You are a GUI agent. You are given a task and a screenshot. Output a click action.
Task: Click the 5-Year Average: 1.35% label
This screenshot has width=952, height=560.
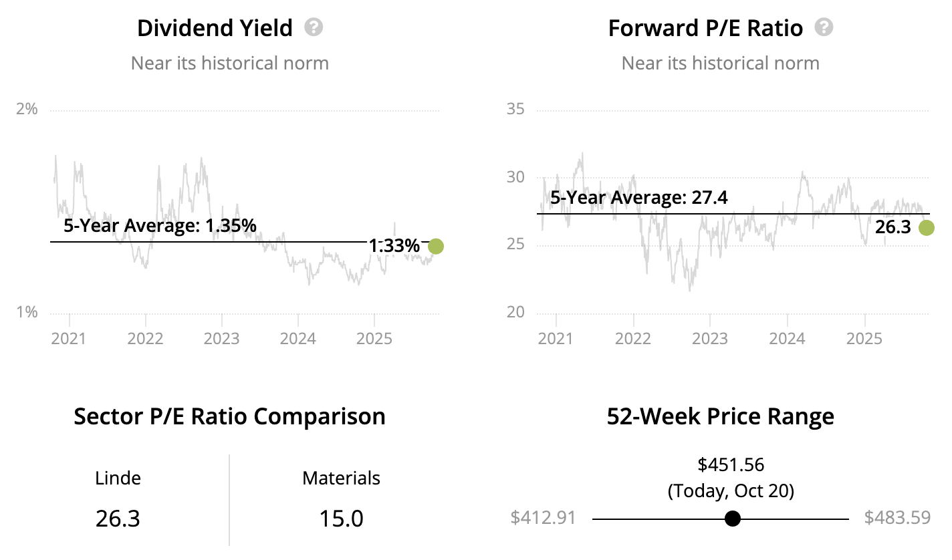tap(160, 226)
